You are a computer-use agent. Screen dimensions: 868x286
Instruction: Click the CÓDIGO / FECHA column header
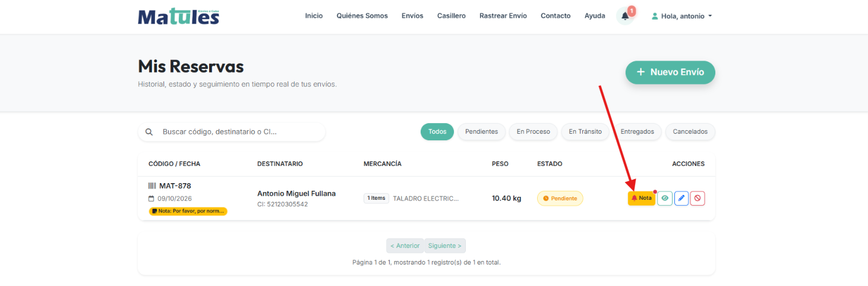[174, 164]
